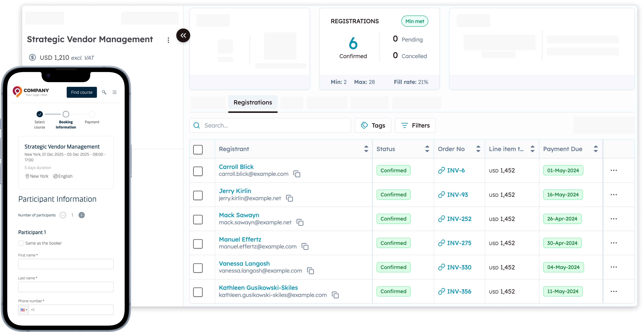Open the phone country code dropdown
Viewport: 644px width, 332px height.
(x=23, y=310)
